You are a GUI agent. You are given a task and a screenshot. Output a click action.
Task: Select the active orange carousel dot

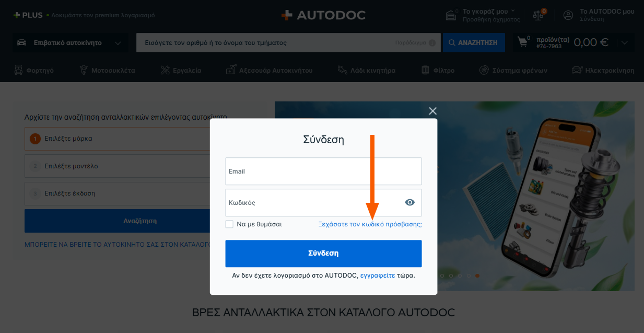pyautogui.click(x=477, y=275)
